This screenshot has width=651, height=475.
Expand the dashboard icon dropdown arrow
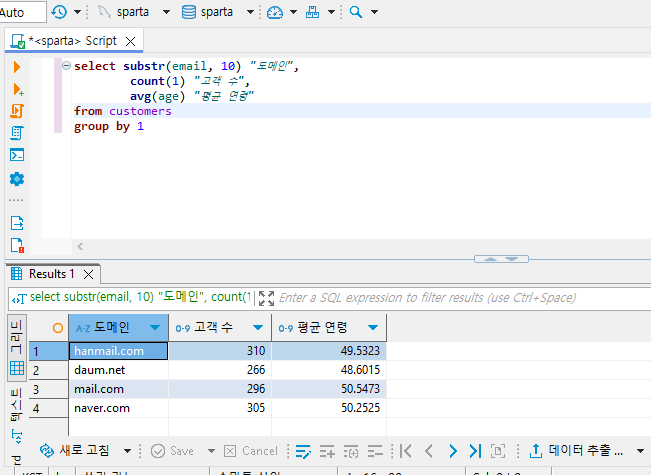coord(293,12)
